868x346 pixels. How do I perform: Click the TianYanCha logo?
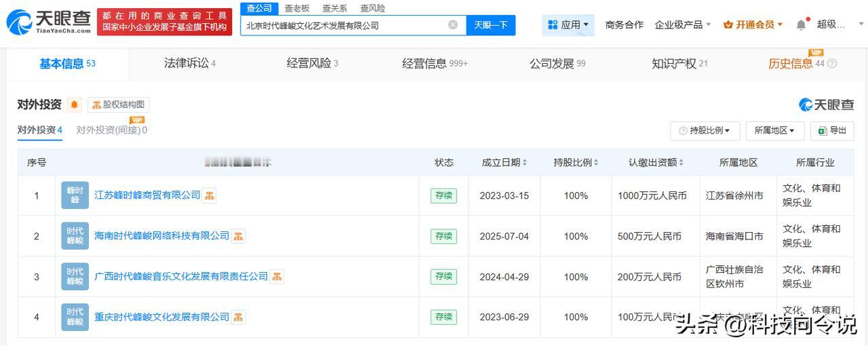click(x=47, y=22)
